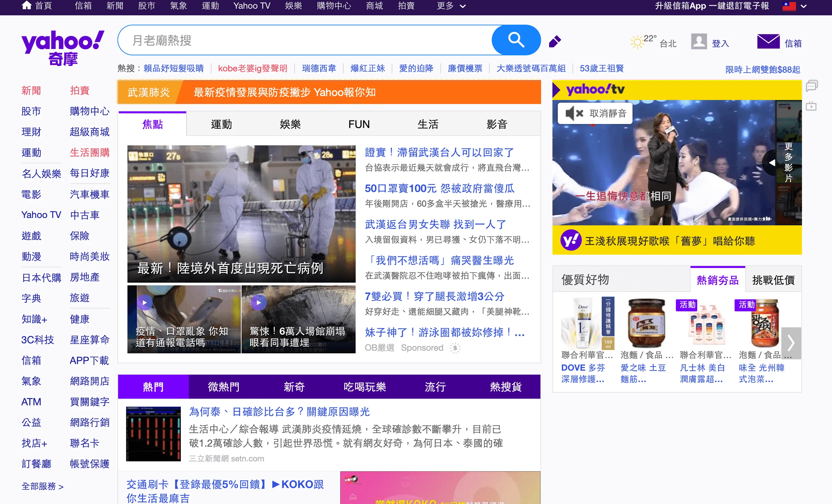Click the Taiwan flag region icon
The width and height of the screenshot is (832, 504).
tap(789, 6)
